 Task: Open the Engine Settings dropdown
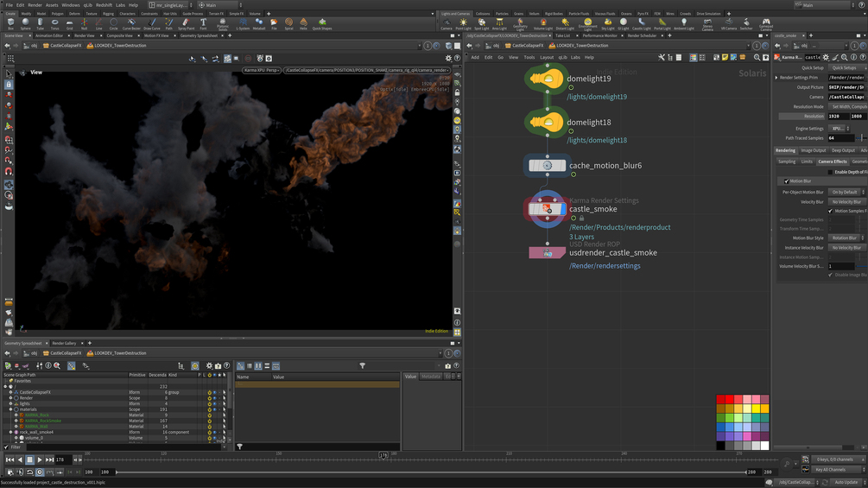tap(839, 129)
